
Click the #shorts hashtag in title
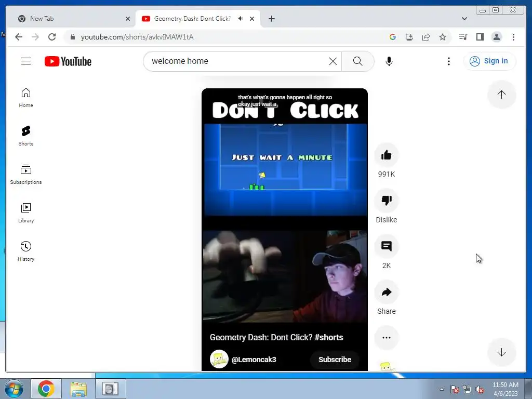pos(329,337)
